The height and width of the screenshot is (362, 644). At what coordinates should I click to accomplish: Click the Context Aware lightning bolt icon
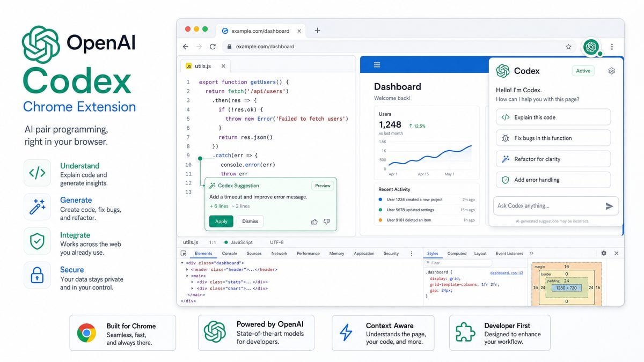[346, 333]
